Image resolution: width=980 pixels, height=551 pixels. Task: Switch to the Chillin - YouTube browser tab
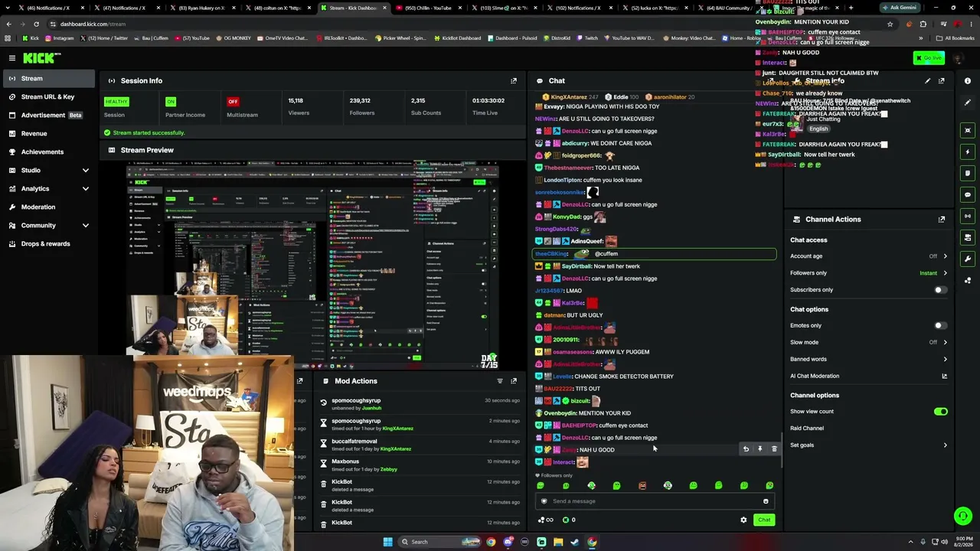point(427,8)
